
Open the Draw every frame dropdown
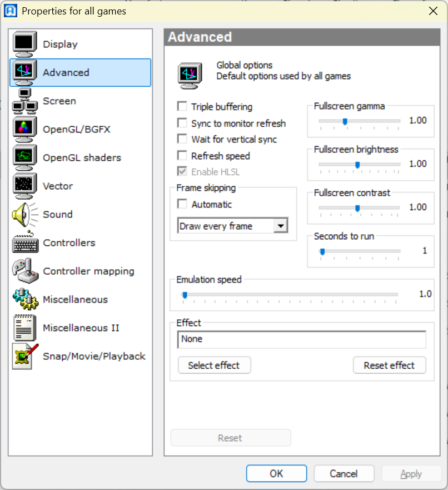281,226
